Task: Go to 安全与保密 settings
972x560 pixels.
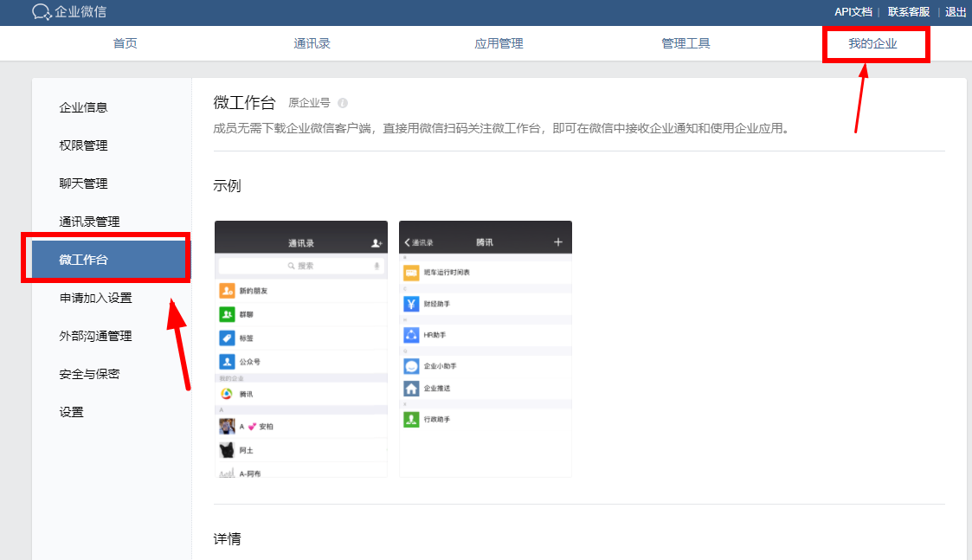Action: [89, 374]
